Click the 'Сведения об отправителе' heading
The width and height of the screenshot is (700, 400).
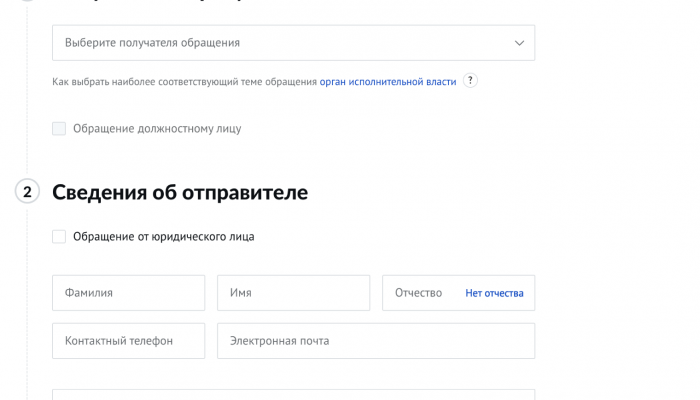(x=180, y=192)
